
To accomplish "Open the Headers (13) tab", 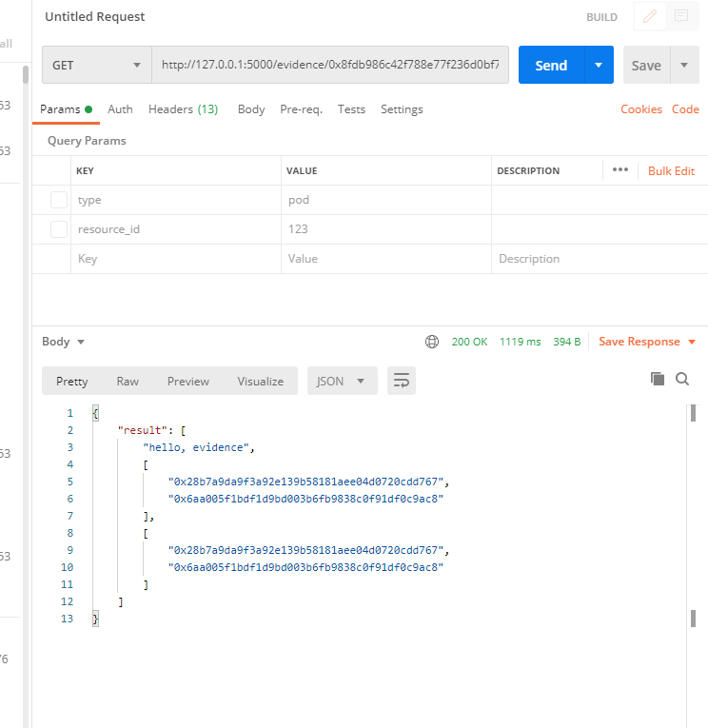I will click(183, 109).
